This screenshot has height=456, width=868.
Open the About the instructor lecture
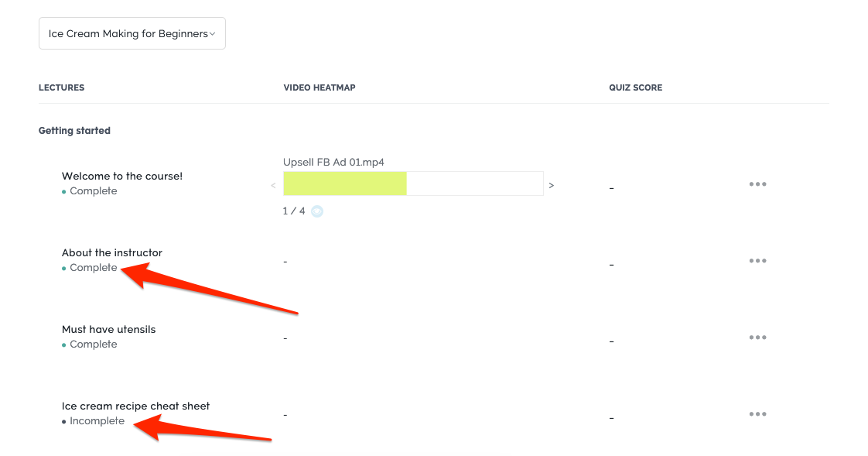tap(112, 252)
